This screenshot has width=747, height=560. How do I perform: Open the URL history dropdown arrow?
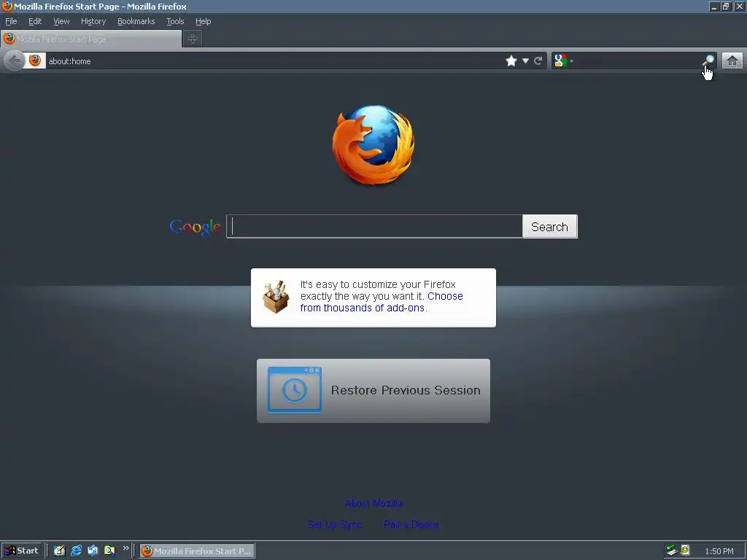[x=525, y=61]
